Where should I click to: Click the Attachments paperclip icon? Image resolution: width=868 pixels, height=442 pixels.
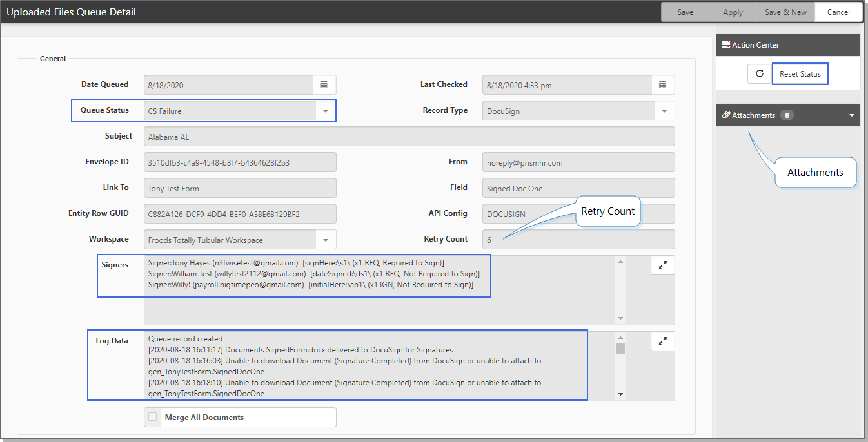[725, 115]
